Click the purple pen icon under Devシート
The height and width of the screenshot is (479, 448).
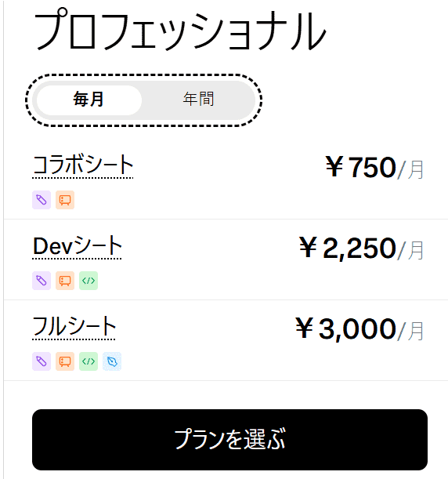pos(42,281)
